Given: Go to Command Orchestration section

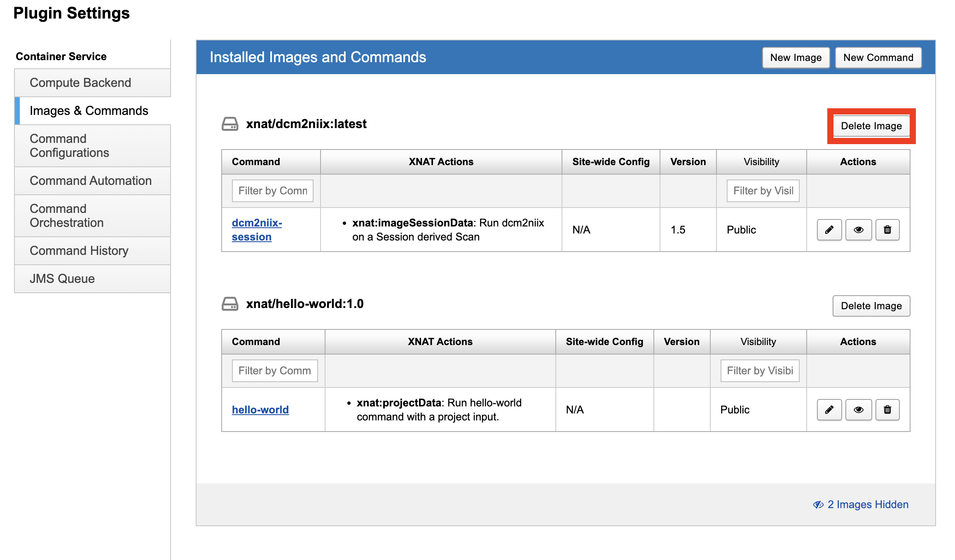Looking at the screenshot, I should pyautogui.click(x=67, y=216).
